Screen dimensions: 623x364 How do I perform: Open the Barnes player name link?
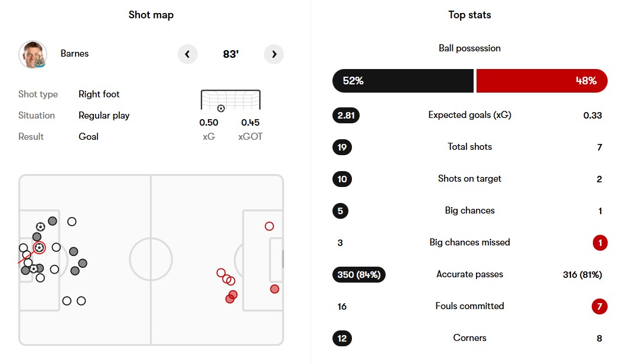click(x=74, y=54)
